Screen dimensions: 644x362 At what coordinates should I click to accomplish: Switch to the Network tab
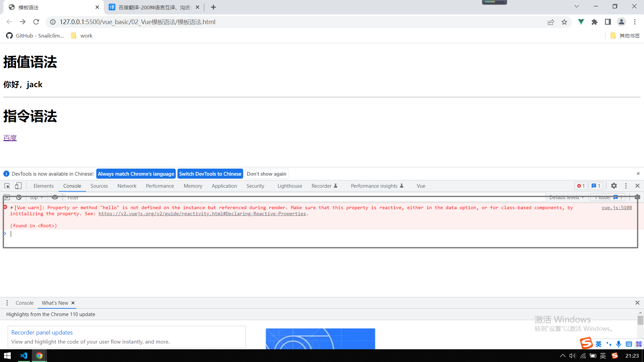coord(127,186)
